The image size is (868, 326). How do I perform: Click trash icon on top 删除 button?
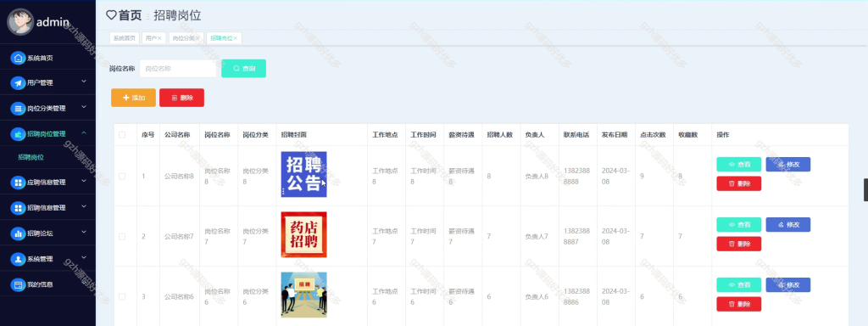point(175,98)
